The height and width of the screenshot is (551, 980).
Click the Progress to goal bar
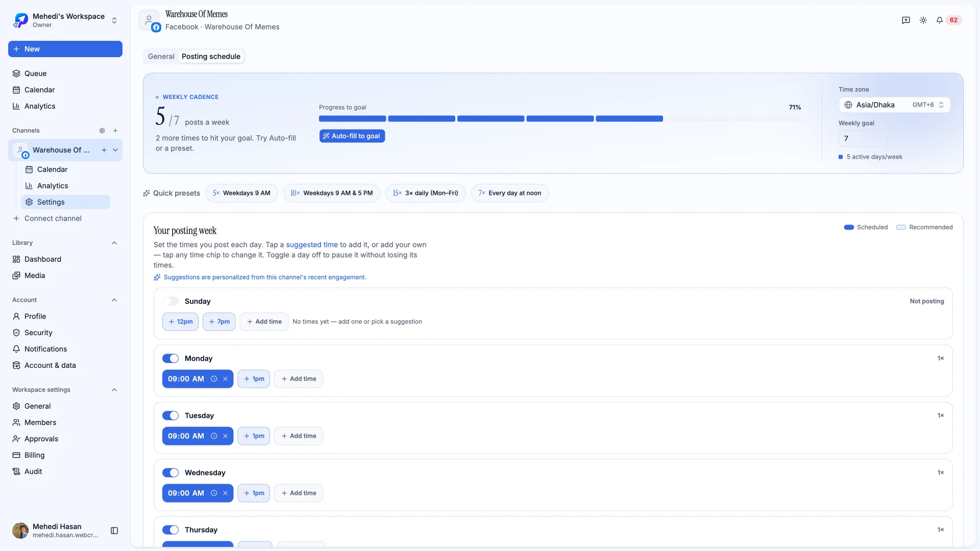pos(560,119)
